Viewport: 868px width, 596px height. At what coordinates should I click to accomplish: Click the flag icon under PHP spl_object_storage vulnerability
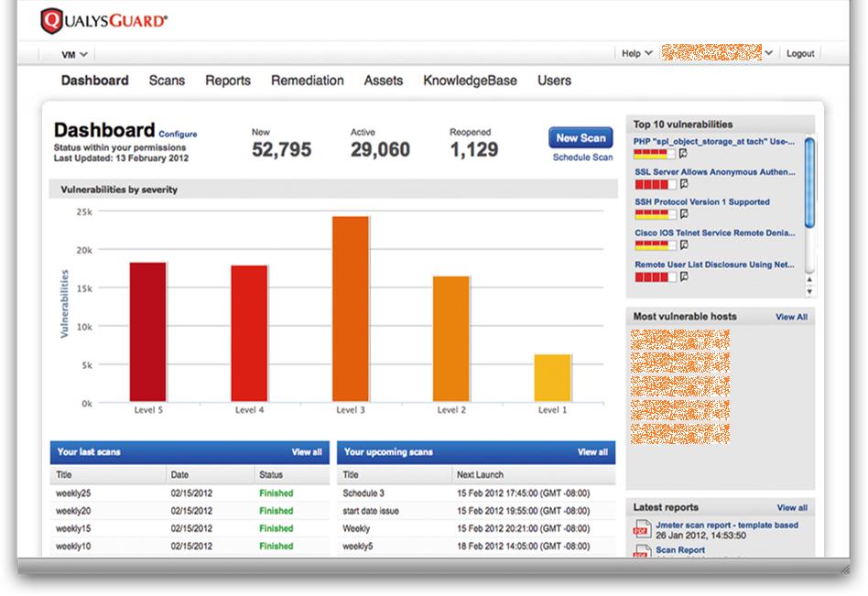pos(684,153)
